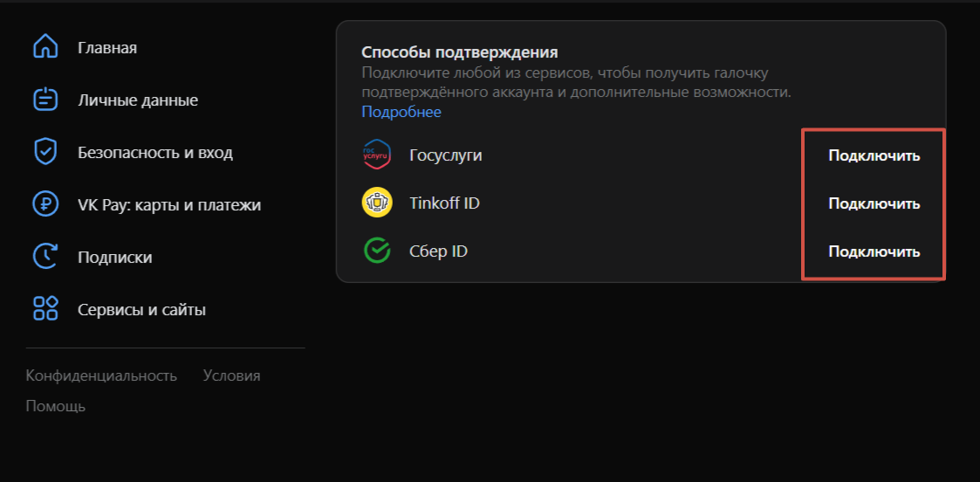Click the home icon beside Главная
This screenshot has height=482, width=980.
tap(45, 47)
